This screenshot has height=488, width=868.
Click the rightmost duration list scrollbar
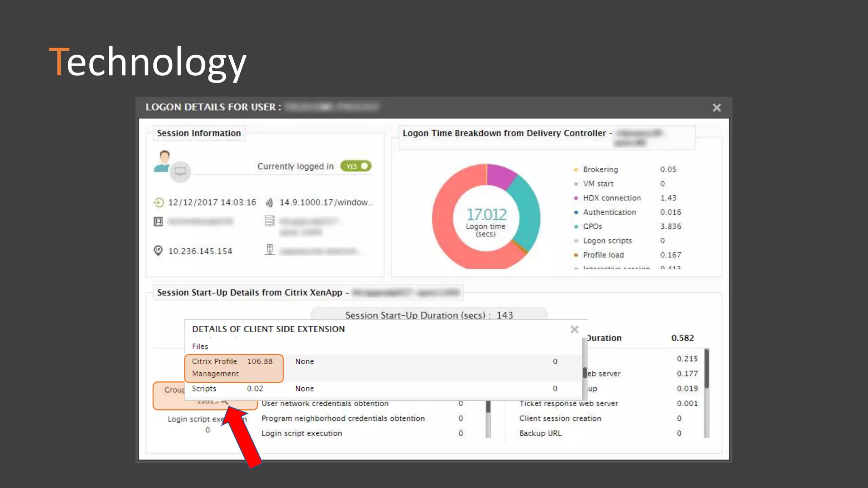coord(707,369)
